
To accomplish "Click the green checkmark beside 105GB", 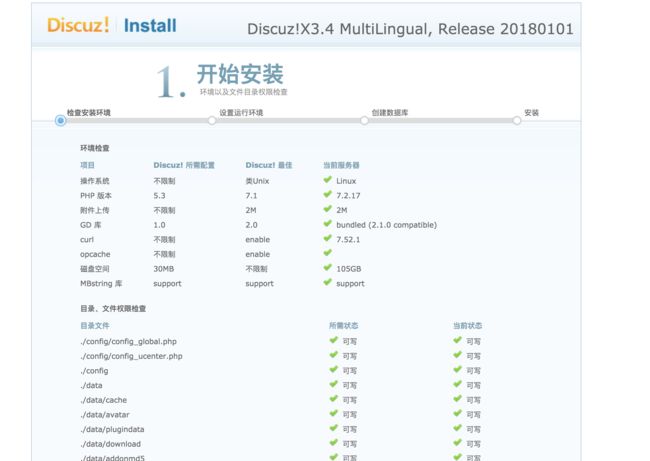I will tap(327, 267).
